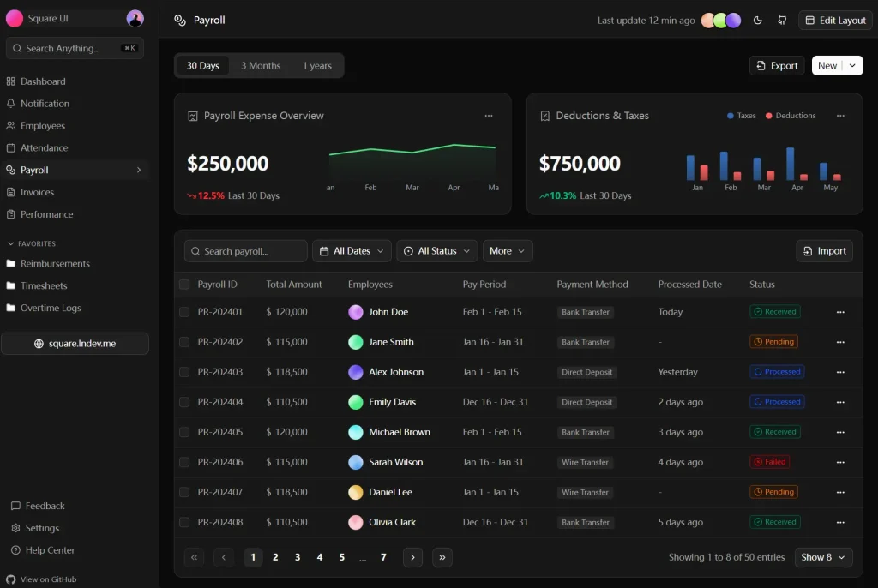The width and height of the screenshot is (878, 588).
Task: Click the Export button
Action: (x=776, y=65)
